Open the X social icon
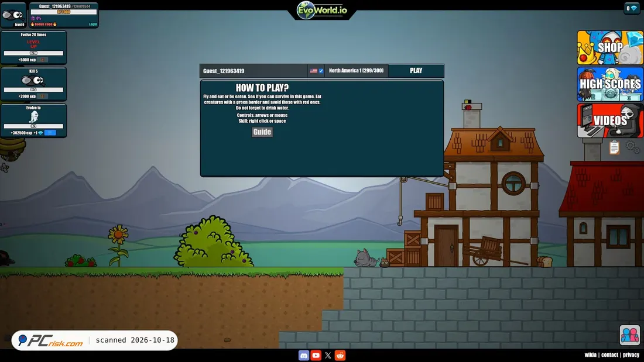The image size is (644, 362). (x=328, y=356)
